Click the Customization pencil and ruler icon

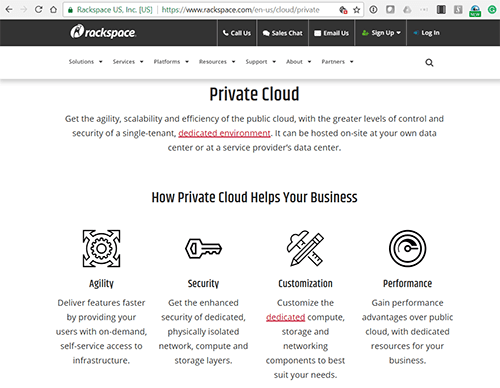[305, 248]
